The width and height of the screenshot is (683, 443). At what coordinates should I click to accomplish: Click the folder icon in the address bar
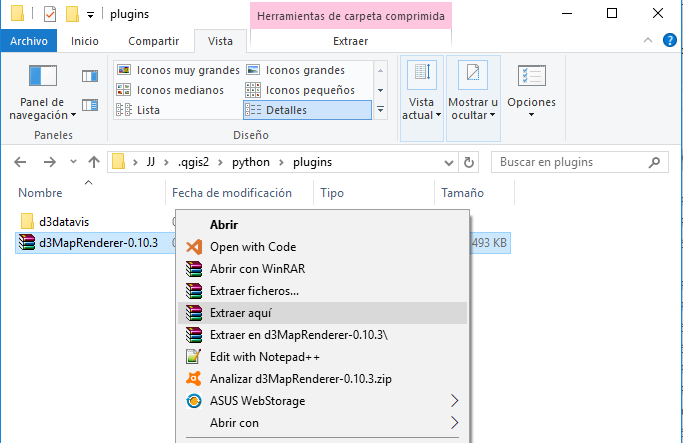tap(118, 162)
